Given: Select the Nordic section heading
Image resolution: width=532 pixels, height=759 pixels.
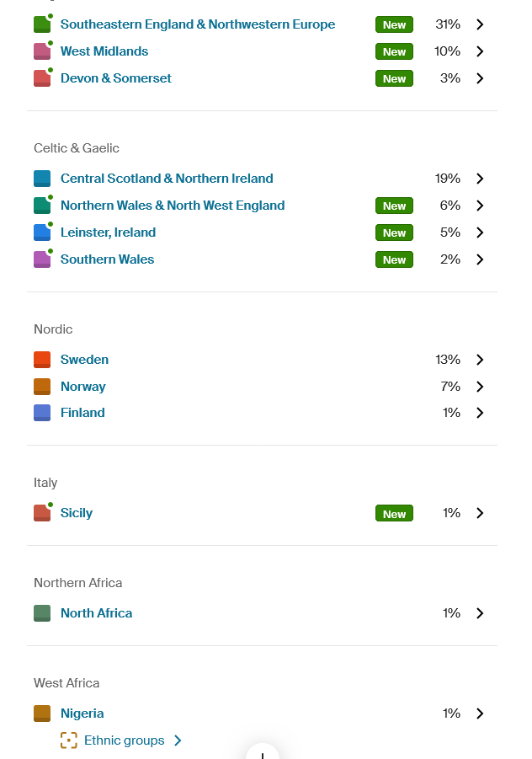Looking at the screenshot, I should [x=53, y=329].
